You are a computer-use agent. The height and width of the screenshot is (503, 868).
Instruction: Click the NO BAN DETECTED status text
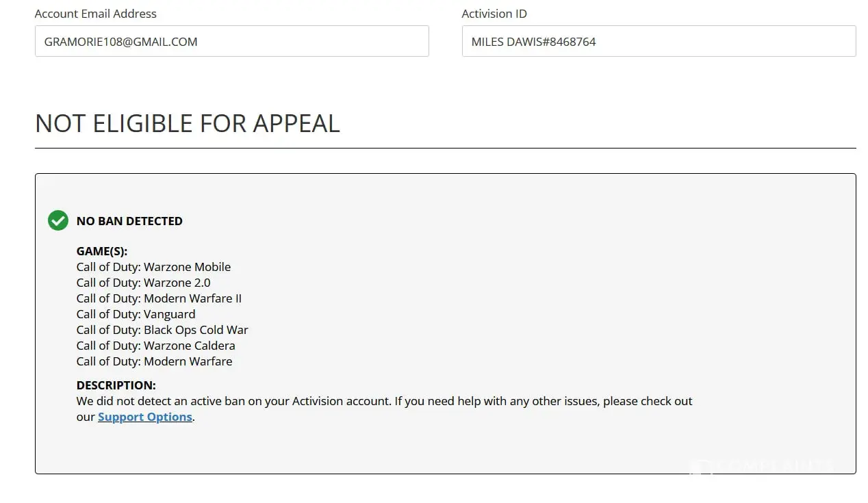pyautogui.click(x=129, y=221)
